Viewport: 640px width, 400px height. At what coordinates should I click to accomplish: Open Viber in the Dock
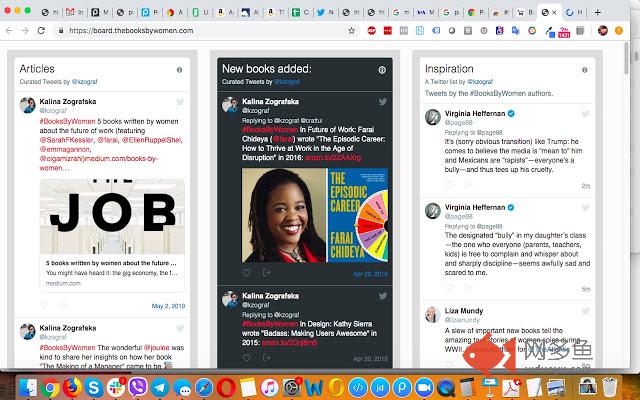click(x=138, y=388)
